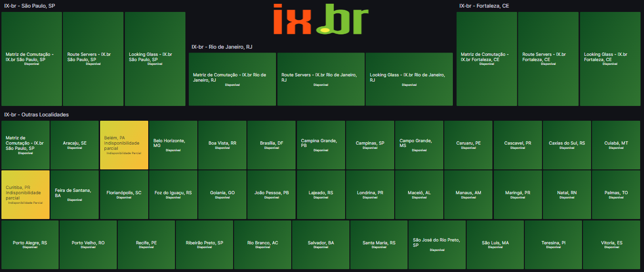
Task: Click the São José do Rio Preto, SP tile
Action: tap(437, 245)
